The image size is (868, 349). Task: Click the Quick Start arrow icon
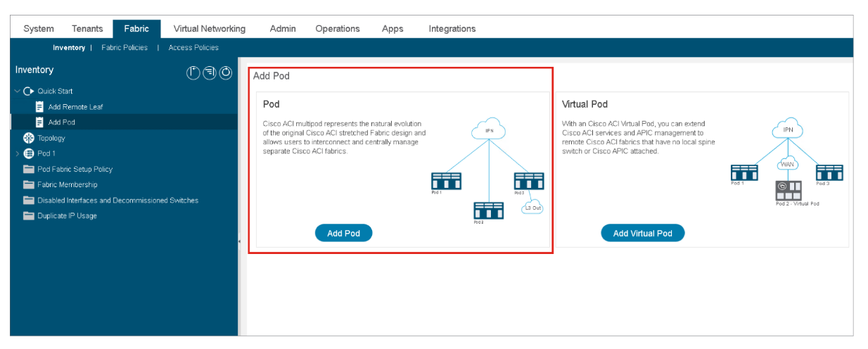[29, 91]
